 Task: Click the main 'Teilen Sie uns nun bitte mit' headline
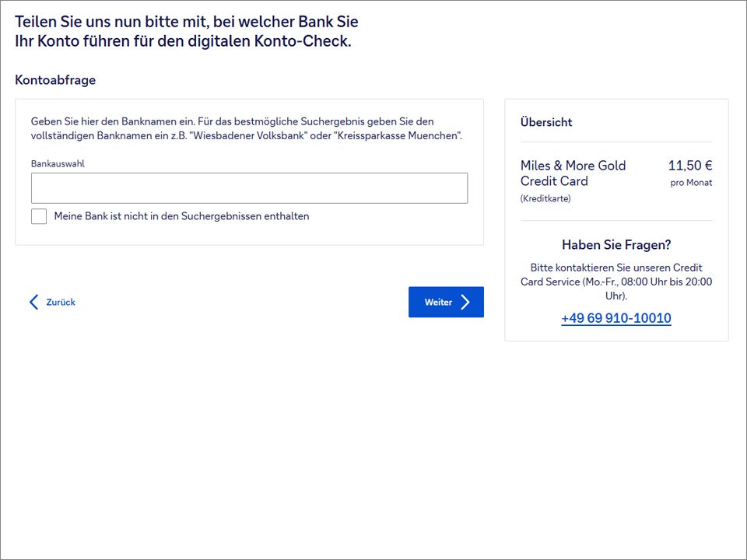[187, 31]
